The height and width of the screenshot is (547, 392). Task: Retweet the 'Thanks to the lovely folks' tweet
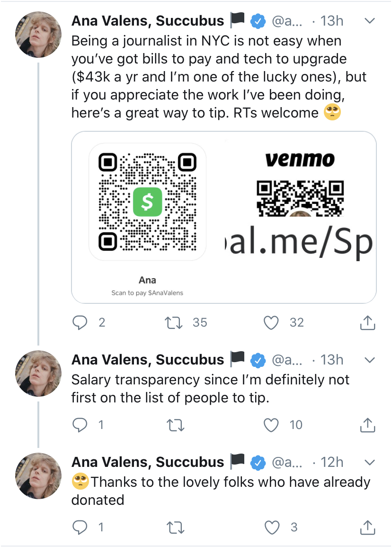(x=176, y=527)
